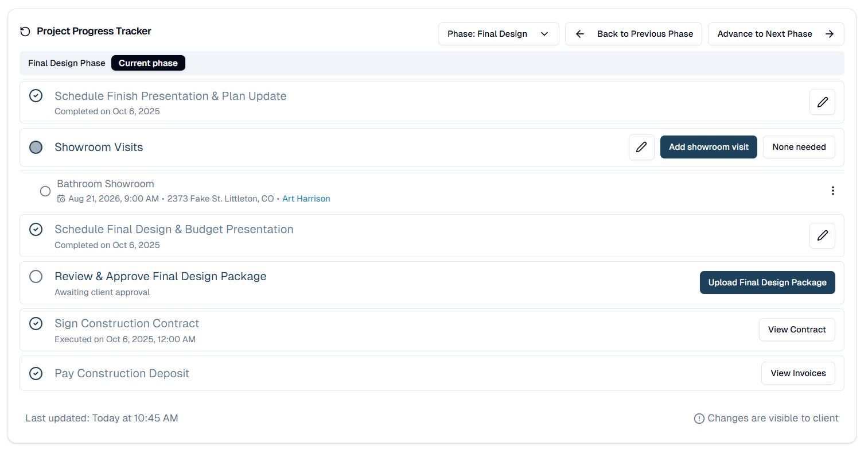Open the Bathroom Showroom three-dot menu
Screen dimensions: 868x449
click(x=832, y=191)
